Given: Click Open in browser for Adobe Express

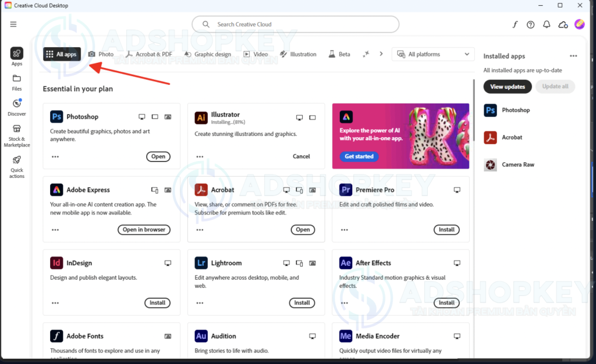Looking at the screenshot, I should click(144, 230).
